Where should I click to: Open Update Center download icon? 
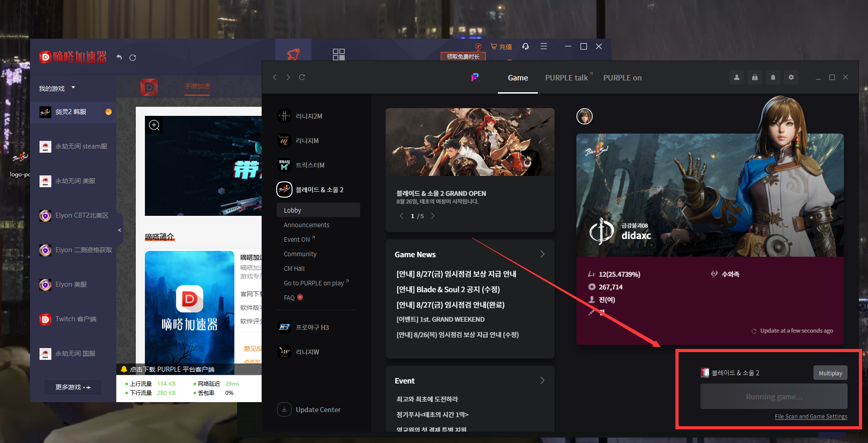(x=284, y=409)
